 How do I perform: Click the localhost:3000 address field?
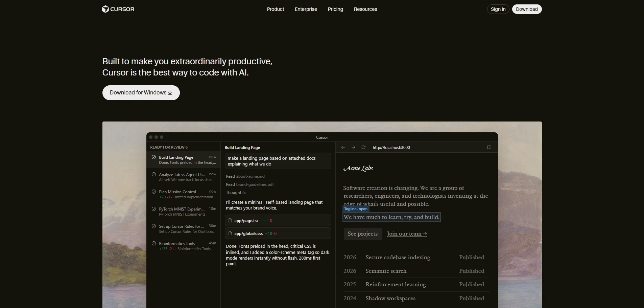point(391,148)
